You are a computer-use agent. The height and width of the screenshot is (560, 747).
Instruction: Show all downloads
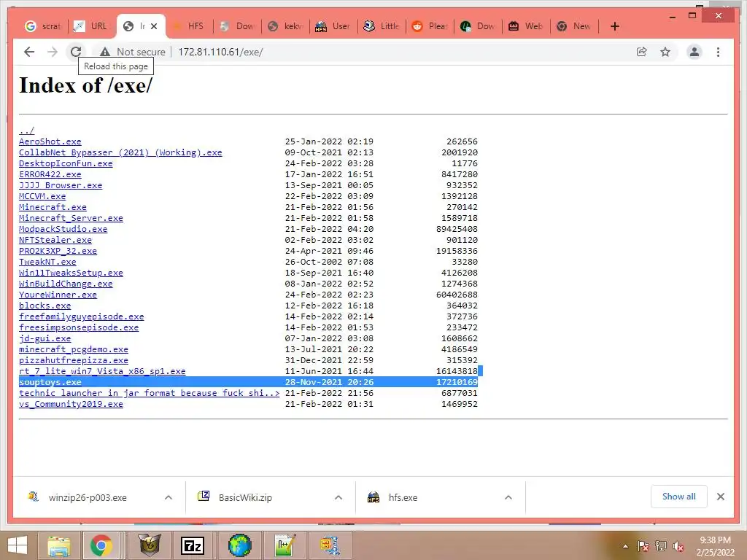click(x=678, y=497)
